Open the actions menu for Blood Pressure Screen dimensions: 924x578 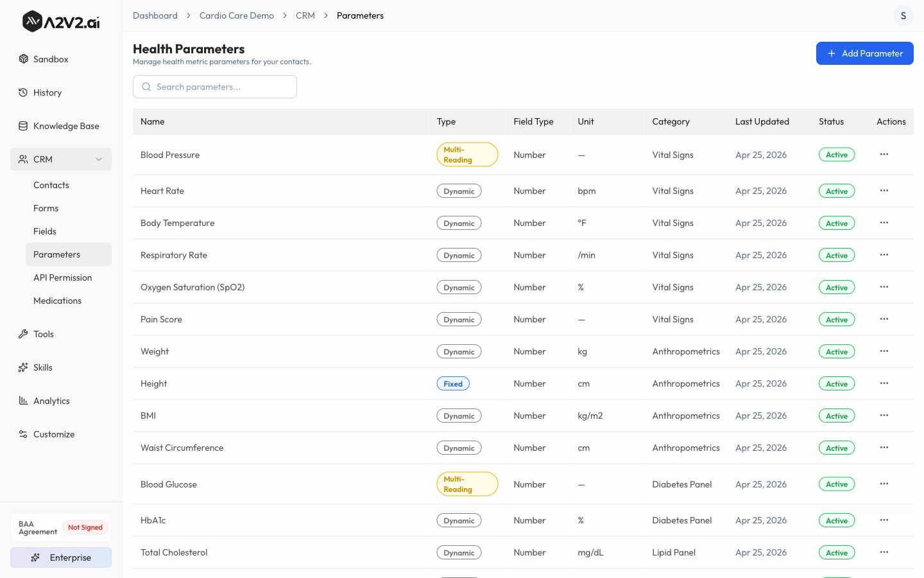point(884,154)
